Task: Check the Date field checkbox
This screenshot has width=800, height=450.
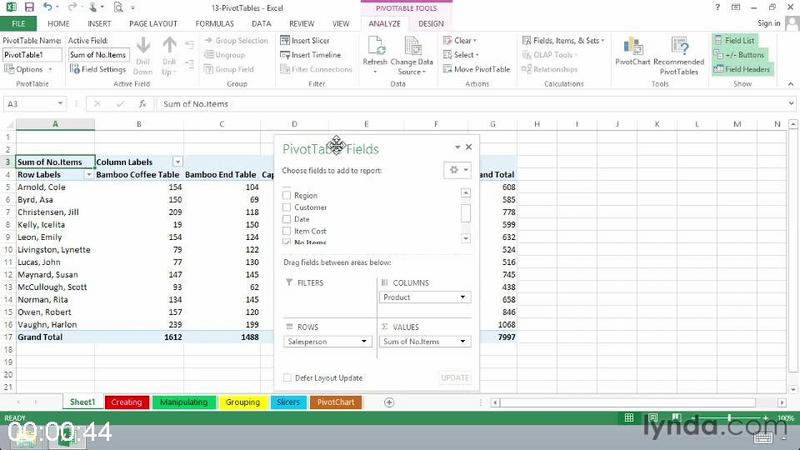Action: click(287, 219)
